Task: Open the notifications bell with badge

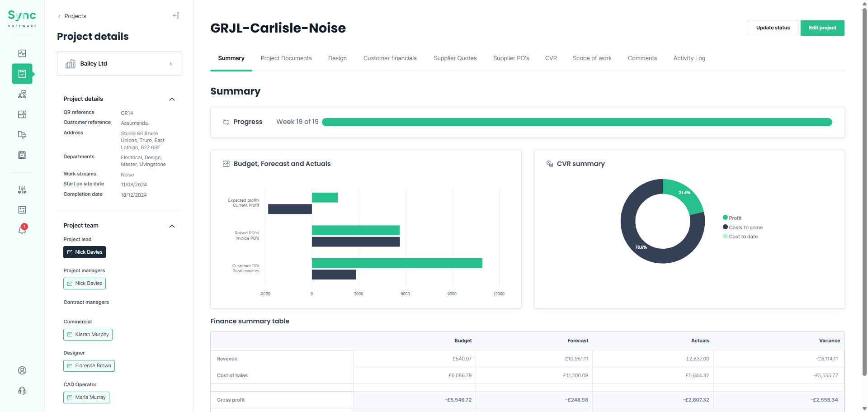Action: (22, 230)
